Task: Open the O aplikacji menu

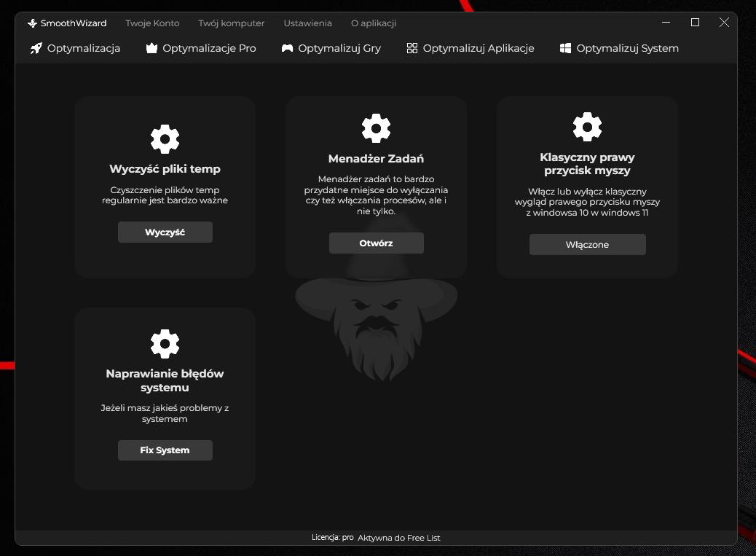Action: click(374, 23)
